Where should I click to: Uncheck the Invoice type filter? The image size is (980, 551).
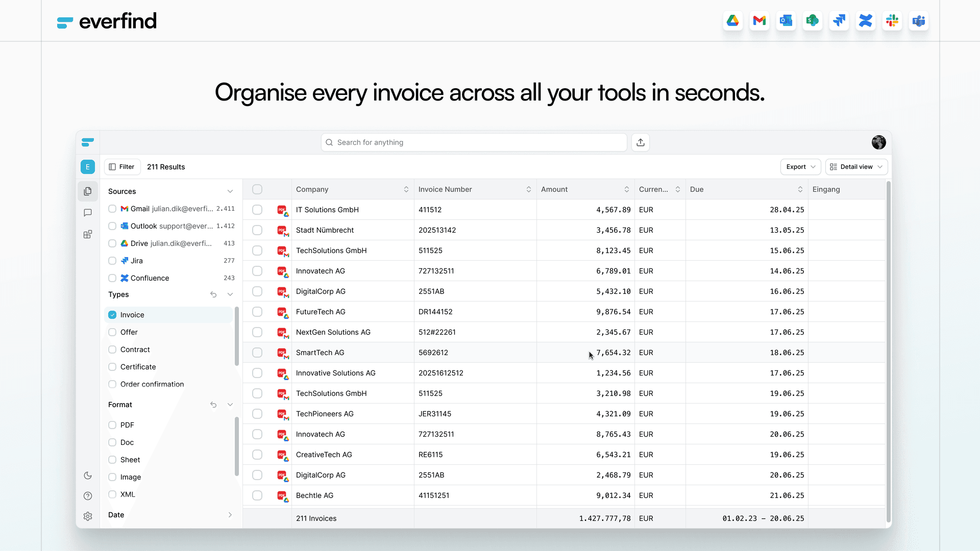(112, 315)
